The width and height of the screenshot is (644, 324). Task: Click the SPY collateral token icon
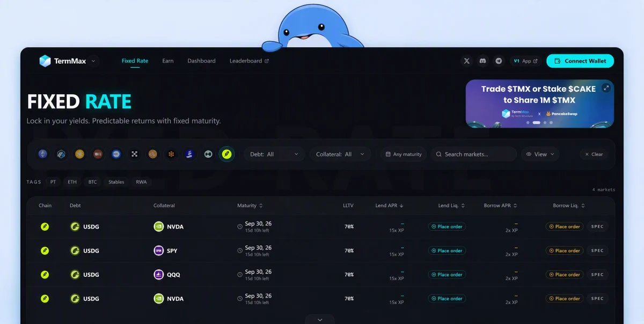[159, 251]
